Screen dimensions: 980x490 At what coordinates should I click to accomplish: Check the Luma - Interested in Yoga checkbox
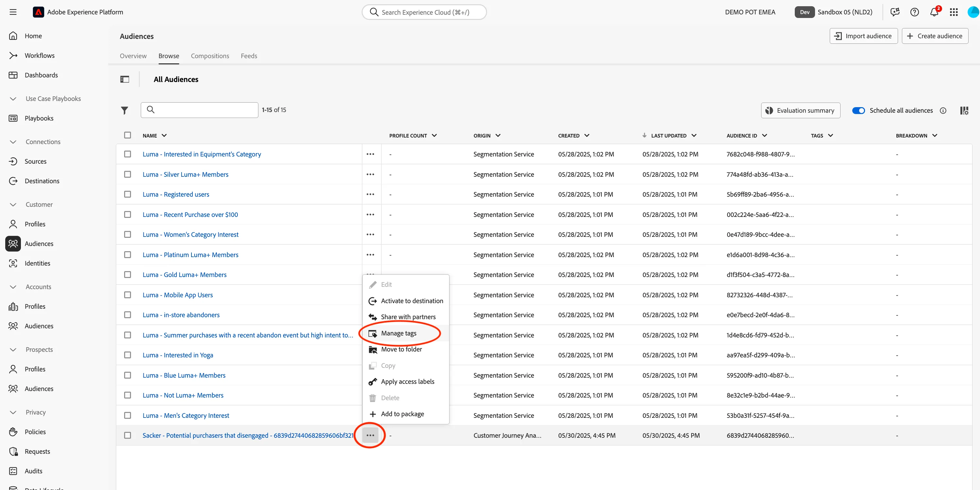click(127, 355)
